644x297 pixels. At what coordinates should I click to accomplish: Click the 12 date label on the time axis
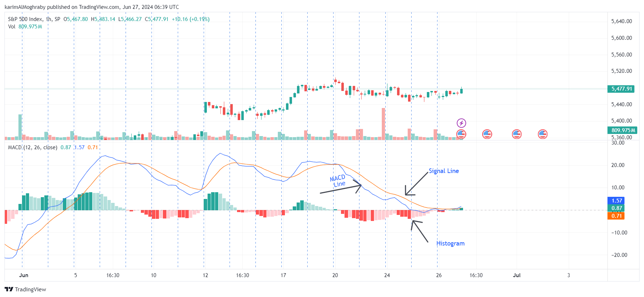(x=205, y=275)
